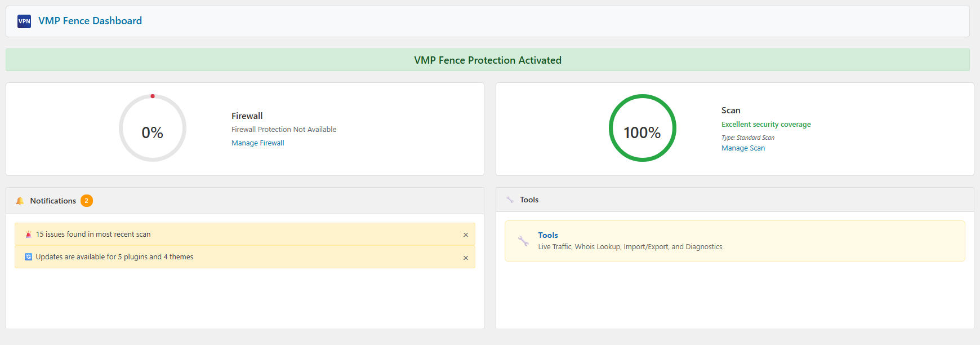Dismiss the updates available notification

pos(466,258)
